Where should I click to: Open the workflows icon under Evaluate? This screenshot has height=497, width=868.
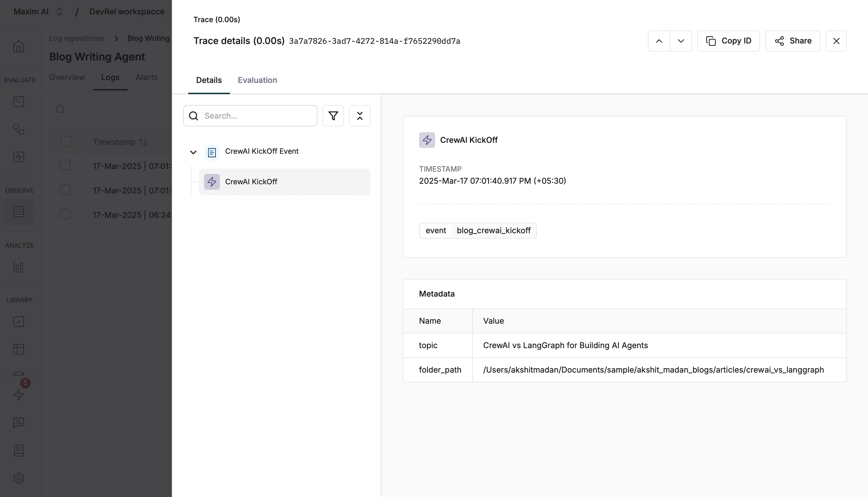coord(19,129)
